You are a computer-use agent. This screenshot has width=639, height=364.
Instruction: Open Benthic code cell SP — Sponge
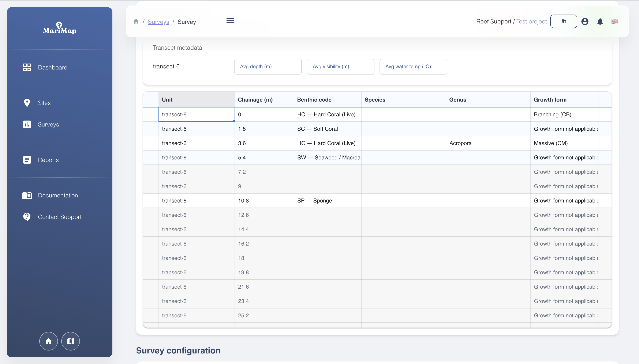pos(327,201)
